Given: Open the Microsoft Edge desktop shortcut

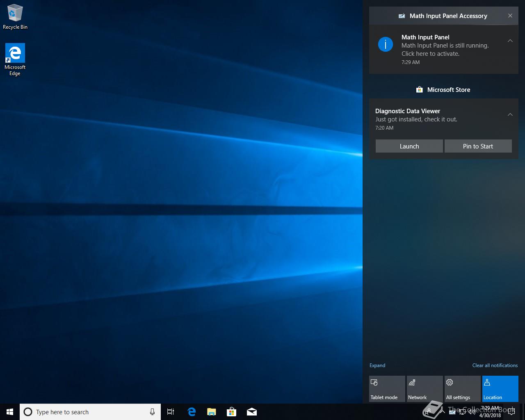Looking at the screenshot, I should [15, 59].
